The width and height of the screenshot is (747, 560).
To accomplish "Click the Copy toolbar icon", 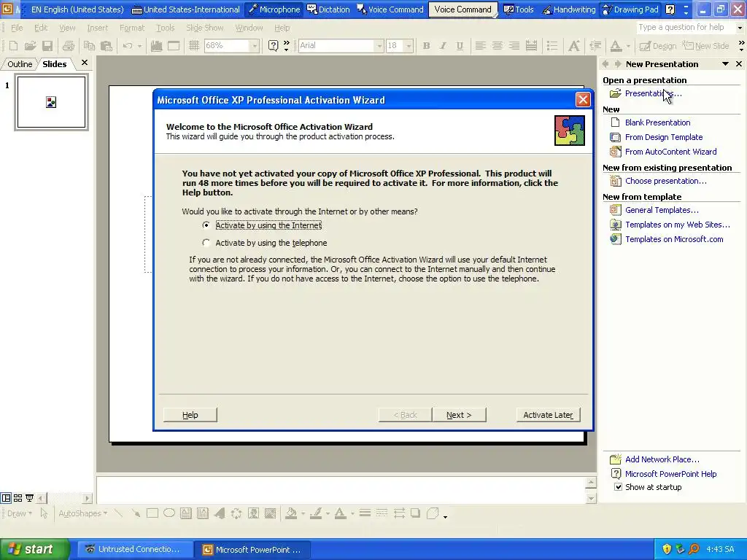I will click(x=89, y=46).
